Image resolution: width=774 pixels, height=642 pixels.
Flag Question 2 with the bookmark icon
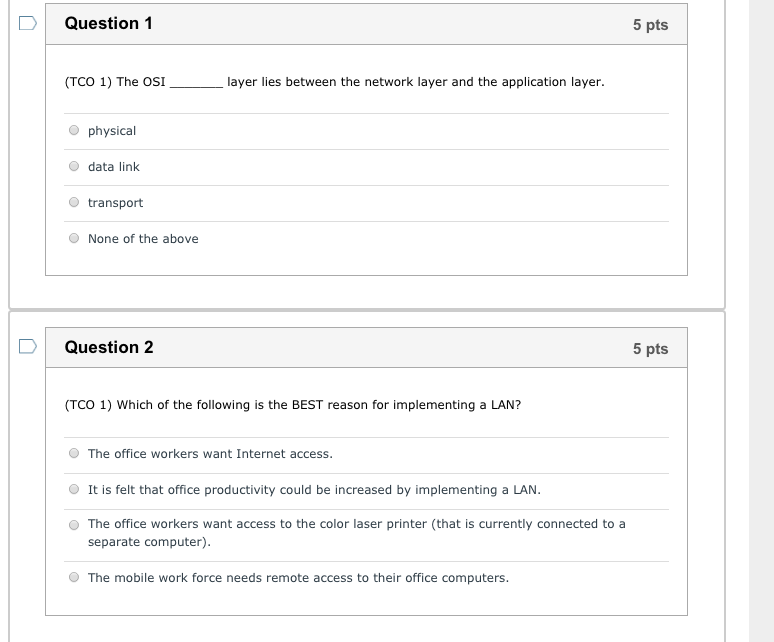point(28,346)
